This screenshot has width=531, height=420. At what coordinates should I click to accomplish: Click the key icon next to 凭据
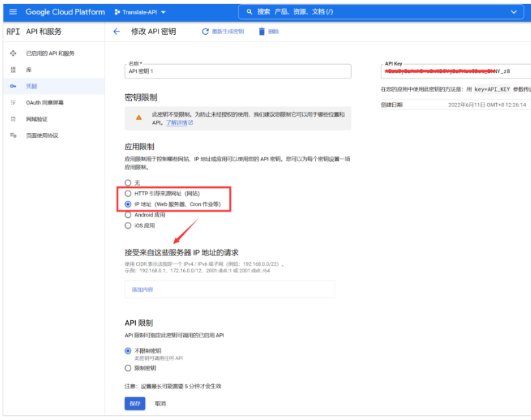[13, 86]
